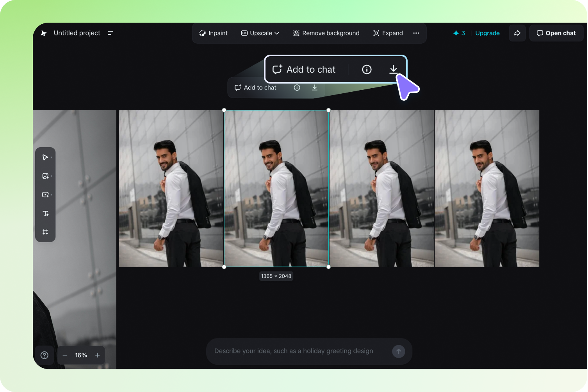588x392 pixels.
Task: Click the enlarged info icon
Action: click(367, 69)
